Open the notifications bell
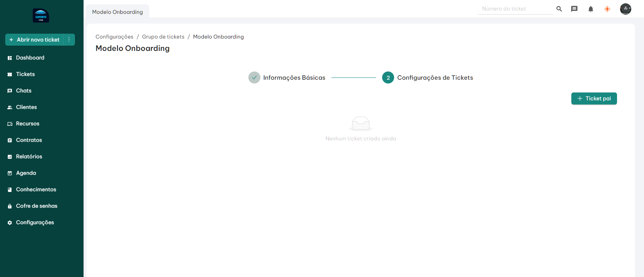644x277 pixels. (590, 9)
